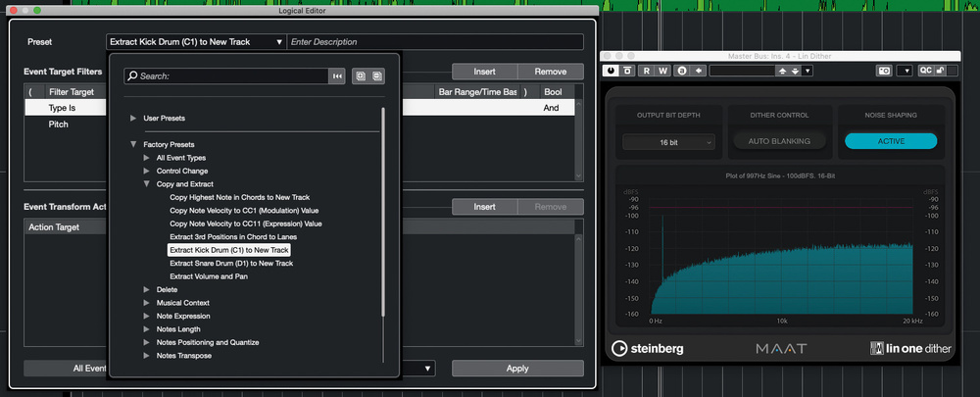Screen dimensions: 980x397
Task: Load the previous plugin preset
Action: [782, 71]
